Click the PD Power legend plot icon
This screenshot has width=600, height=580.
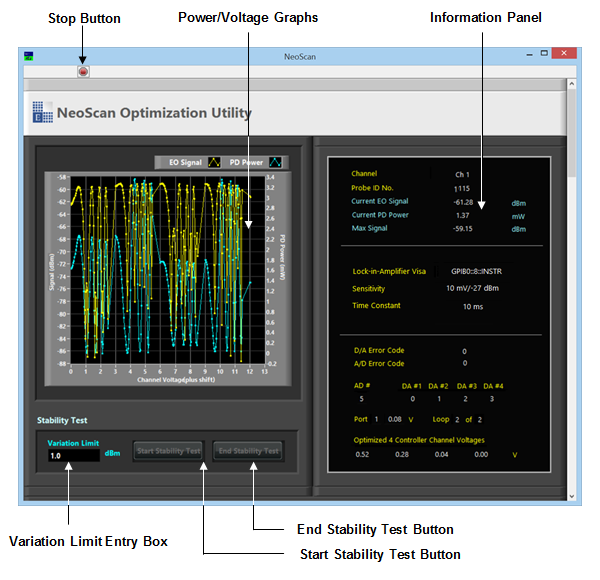pyautogui.click(x=275, y=162)
